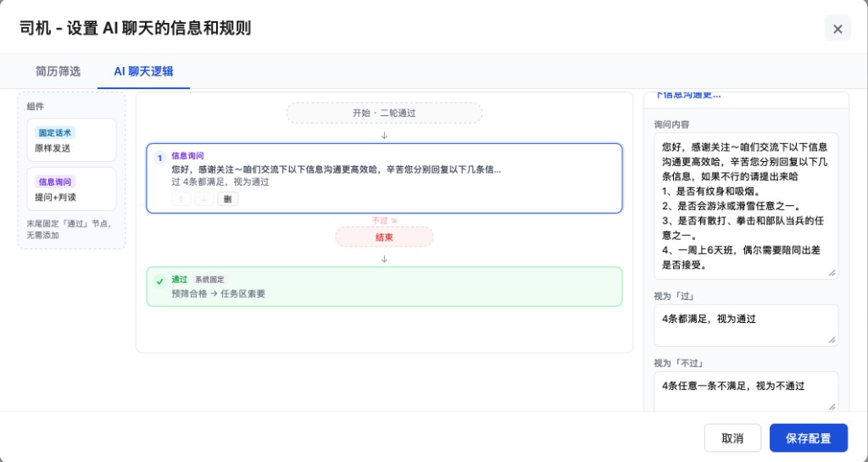Click the 开始 · 二轮通过 start node
Image resolution: width=868 pixels, height=462 pixels.
point(384,113)
